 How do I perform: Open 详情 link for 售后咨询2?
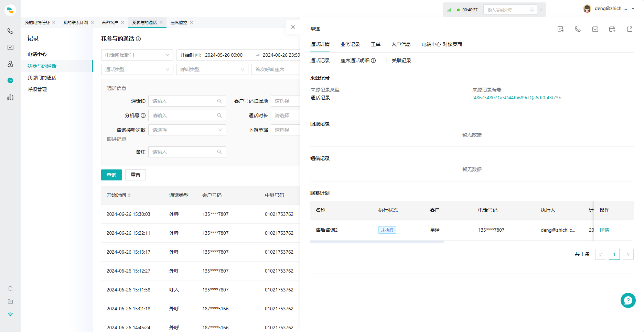(x=604, y=230)
